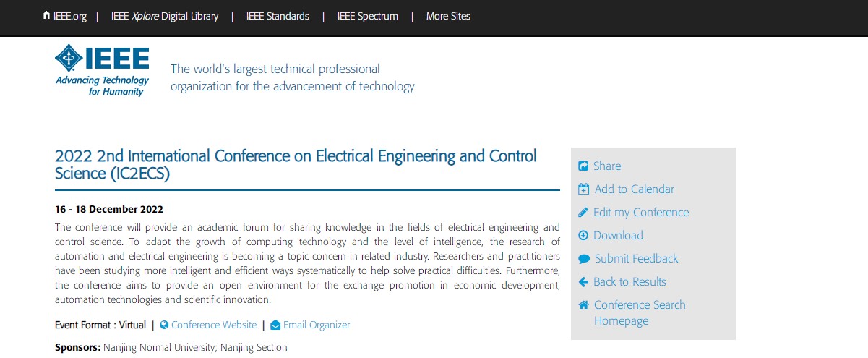Click the Add to Calendar icon
Screen dimensions: 868x358
pyautogui.click(x=584, y=189)
